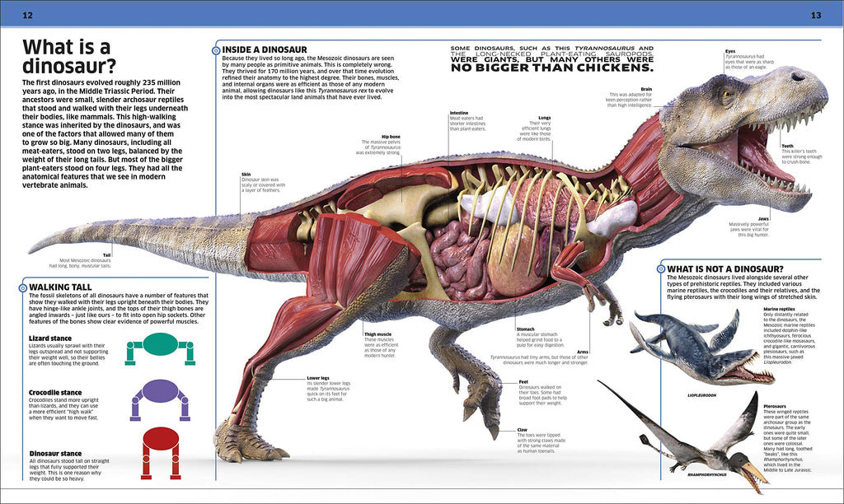Click the "Brain" annotation label

click(x=646, y=88)
